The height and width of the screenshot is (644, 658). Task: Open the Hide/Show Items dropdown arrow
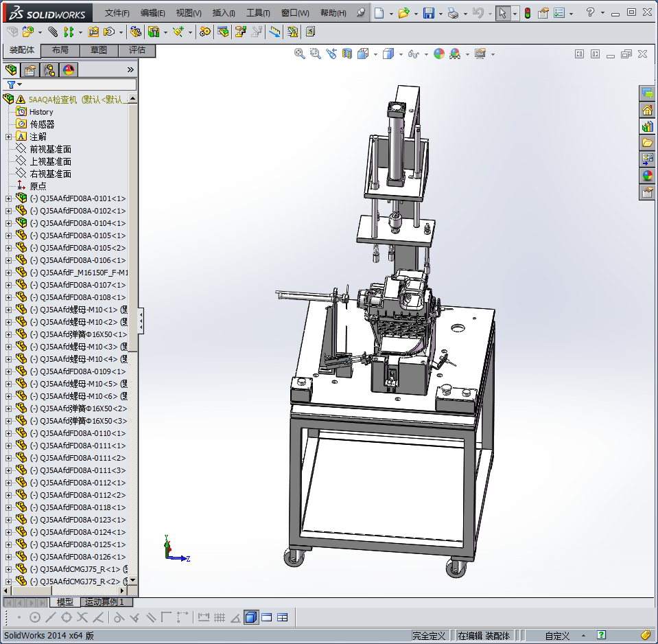(x=426, y=54)
